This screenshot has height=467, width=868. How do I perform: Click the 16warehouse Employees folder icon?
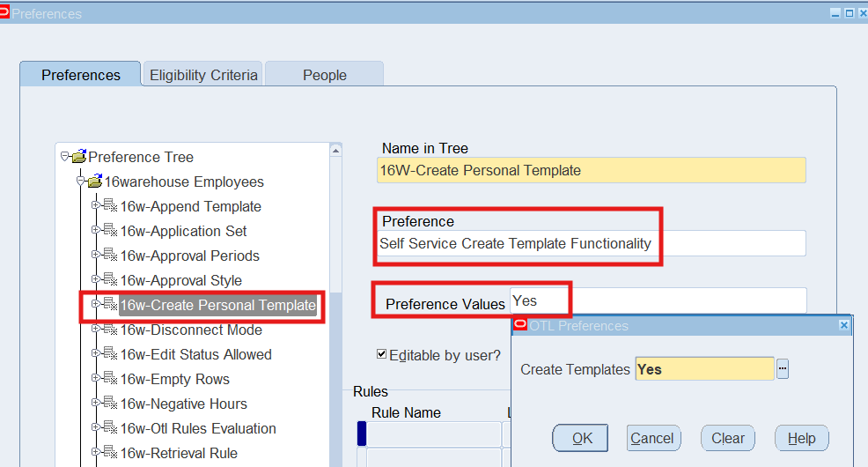tap(94, 182)
